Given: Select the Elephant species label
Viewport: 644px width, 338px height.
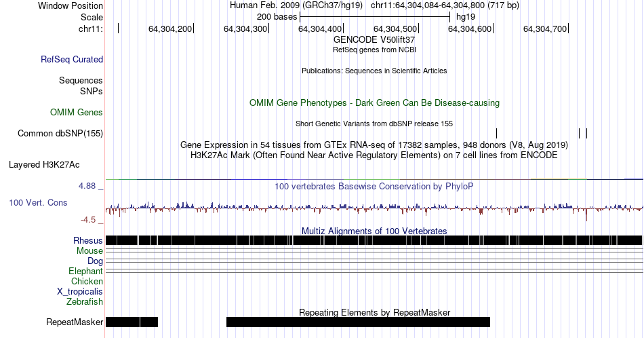Looking at the screenshot, I should point(85,271).
